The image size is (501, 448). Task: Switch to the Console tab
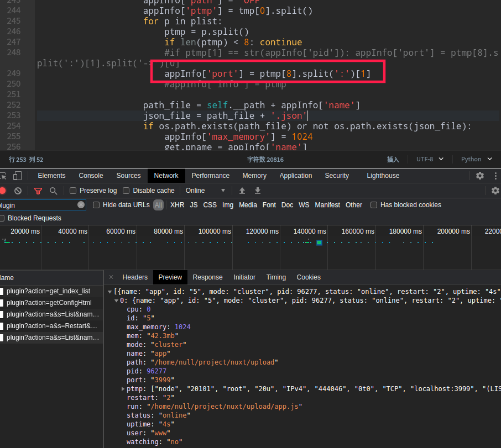pos(91,176)
